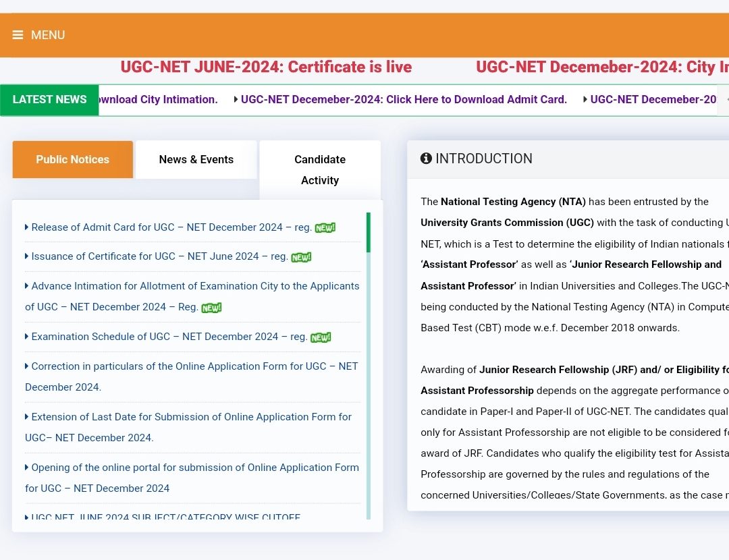Click the INTRODUCTION heading

[483, 159]
